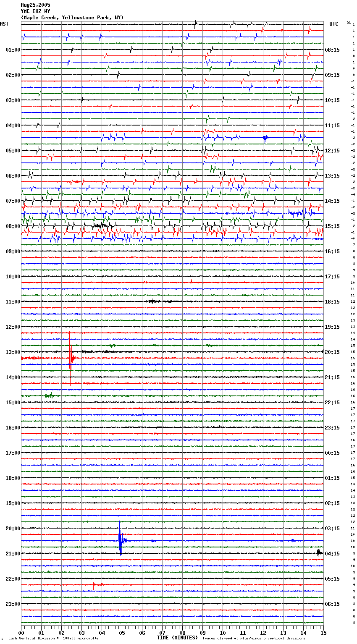Click the '08:15' UTC time label
357x644 pixels.
[332, 50]
